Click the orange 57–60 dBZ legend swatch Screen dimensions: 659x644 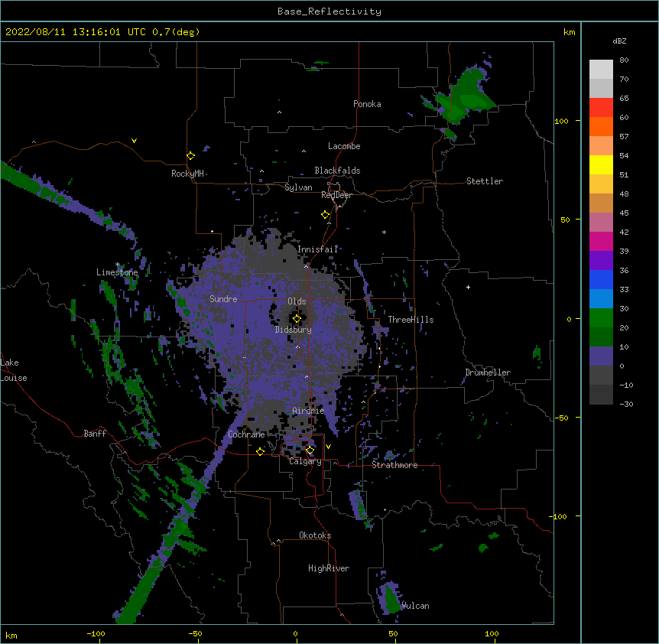tap(601, 126)
